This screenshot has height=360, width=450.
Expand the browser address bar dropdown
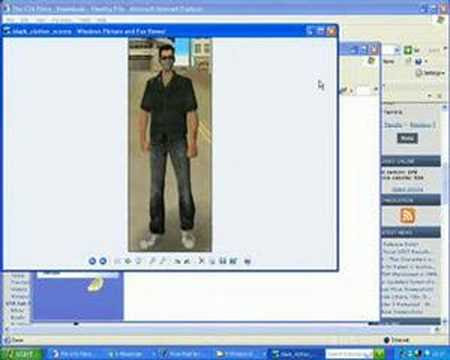pos(397,50)
